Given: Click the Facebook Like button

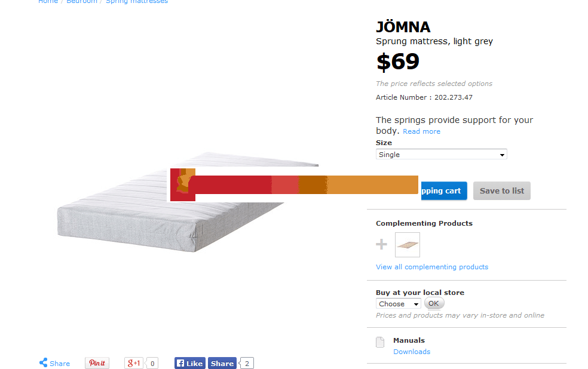Looking at the screenshot, I should [x=190, y=363].
